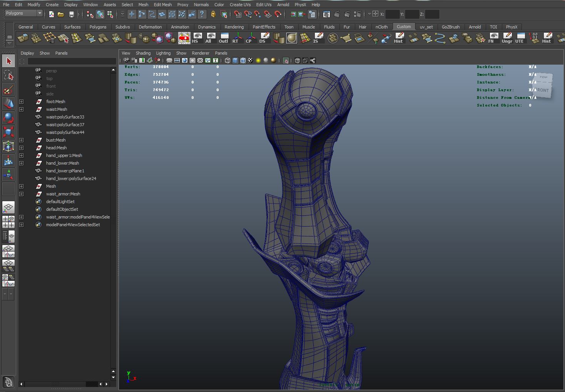Image resolution: width=565 pixels, height=392 pixels.
Task: Click in the X coordinate input field
Action: 393,14
